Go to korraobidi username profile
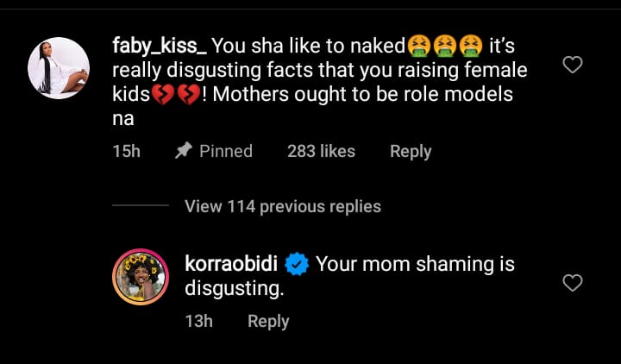The height and width of the screenshot is (364, 621). (233, 263)
